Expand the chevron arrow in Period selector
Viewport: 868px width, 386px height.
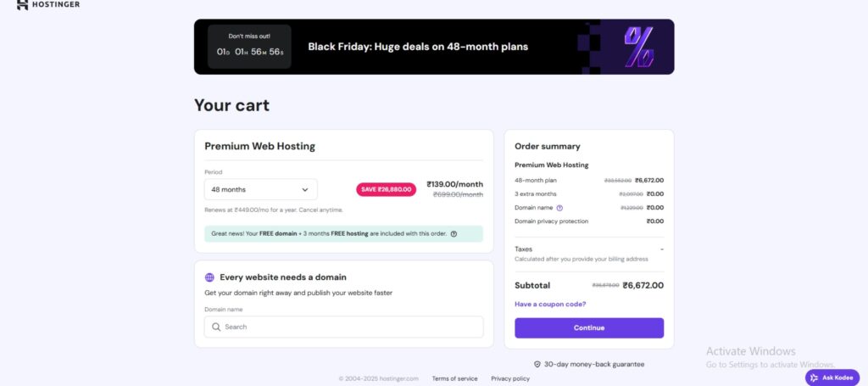pos(305,189)
